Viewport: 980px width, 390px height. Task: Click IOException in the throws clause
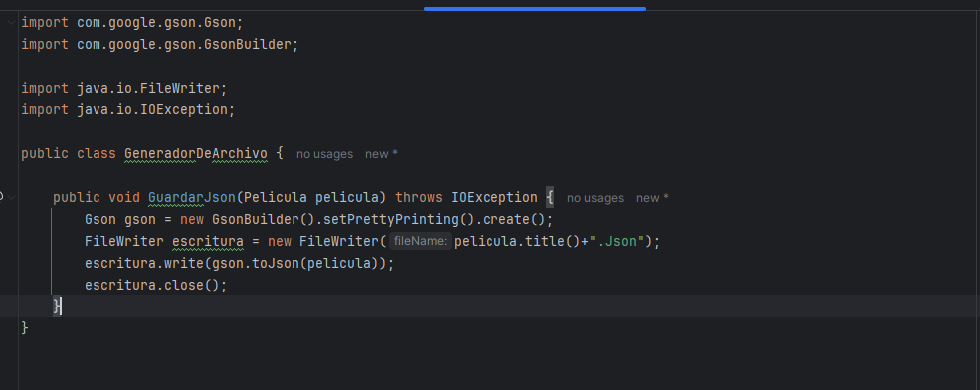493,198
